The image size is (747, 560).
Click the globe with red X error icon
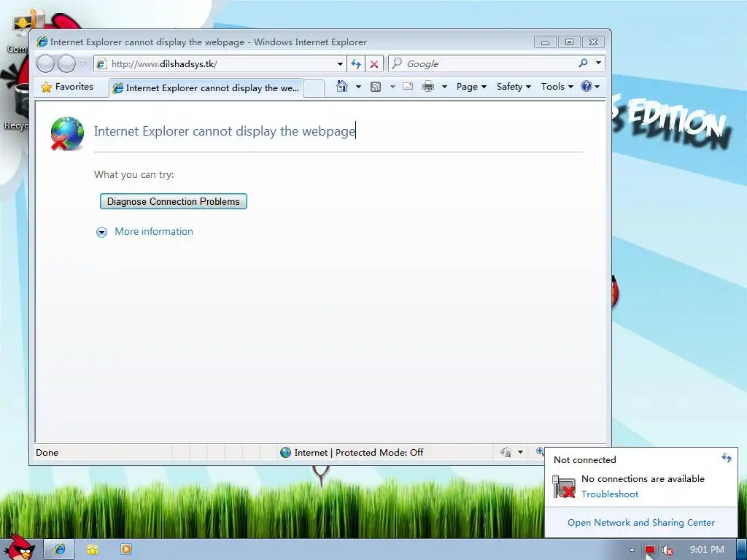67,133
